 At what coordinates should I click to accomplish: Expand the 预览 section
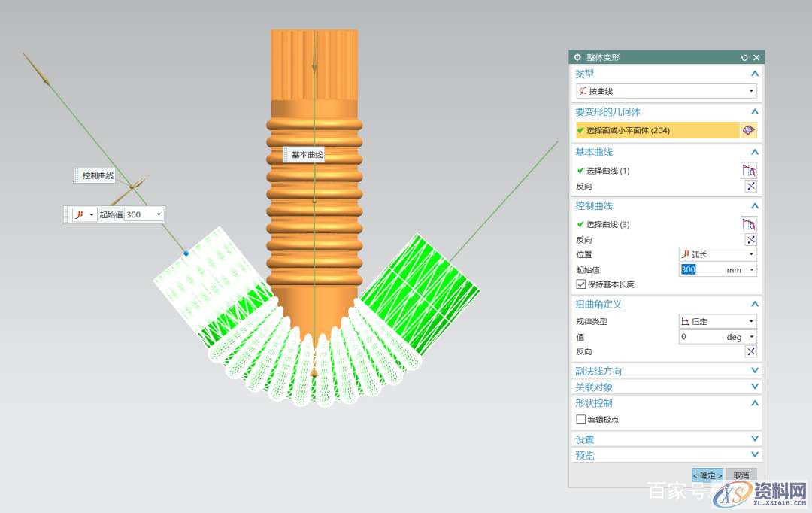pyautogui.click(x=755, y=455)
